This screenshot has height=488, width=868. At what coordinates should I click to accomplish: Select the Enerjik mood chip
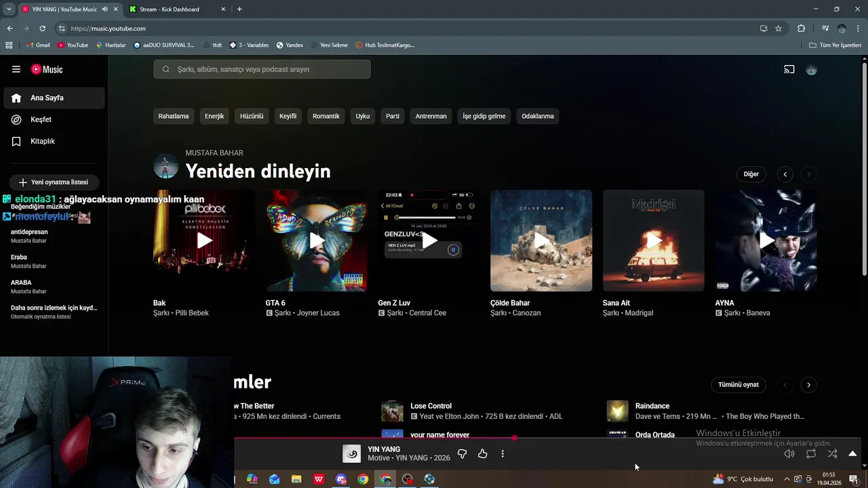(x=214, y=116)
